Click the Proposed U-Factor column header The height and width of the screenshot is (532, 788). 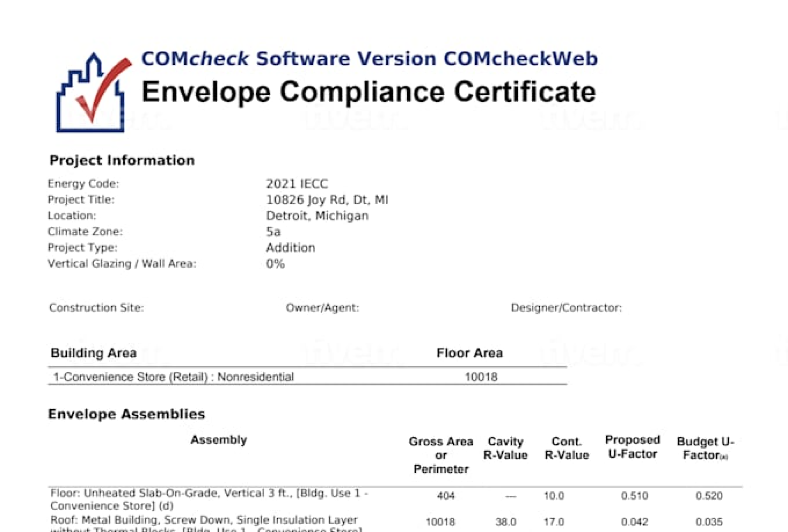(x=632, y=447)
